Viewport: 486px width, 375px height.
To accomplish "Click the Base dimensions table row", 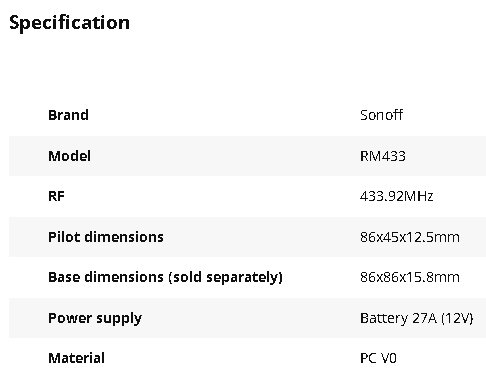I will (247, 277).
